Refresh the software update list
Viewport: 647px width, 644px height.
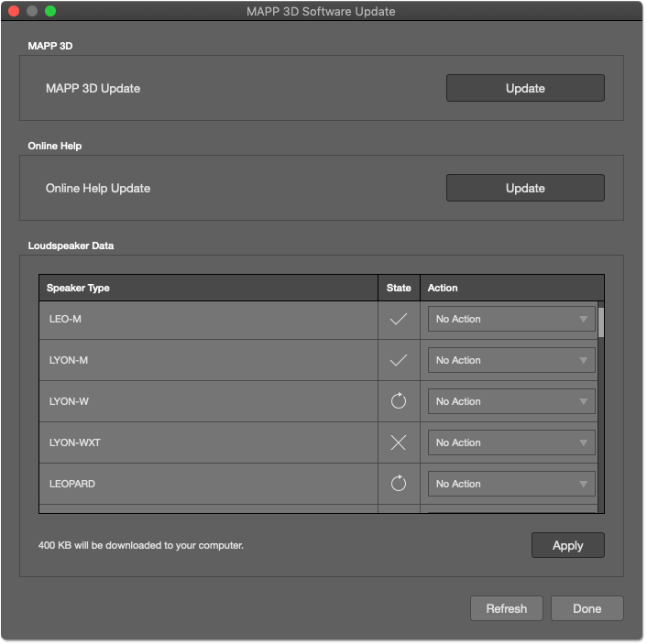point(506,608)
